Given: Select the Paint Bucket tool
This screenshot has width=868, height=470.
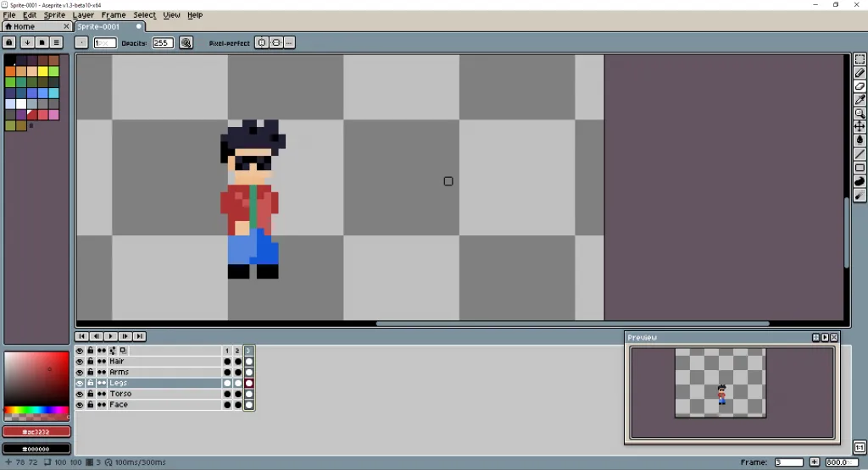Looking at the screenshot, I should point(860,141).
